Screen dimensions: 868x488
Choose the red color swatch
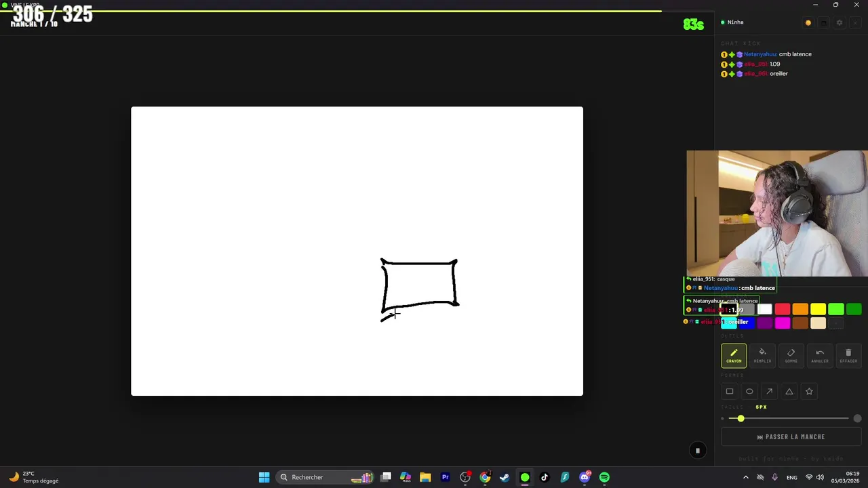point(783,310)
